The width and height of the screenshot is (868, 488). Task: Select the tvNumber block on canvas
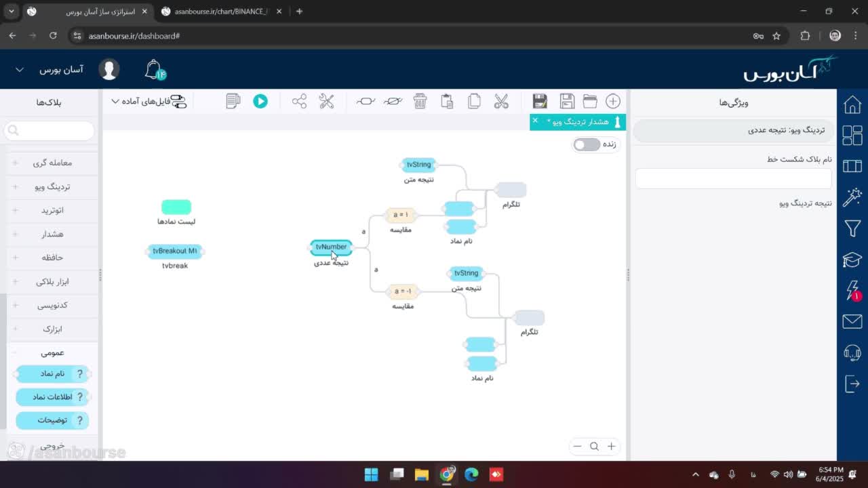331,247
